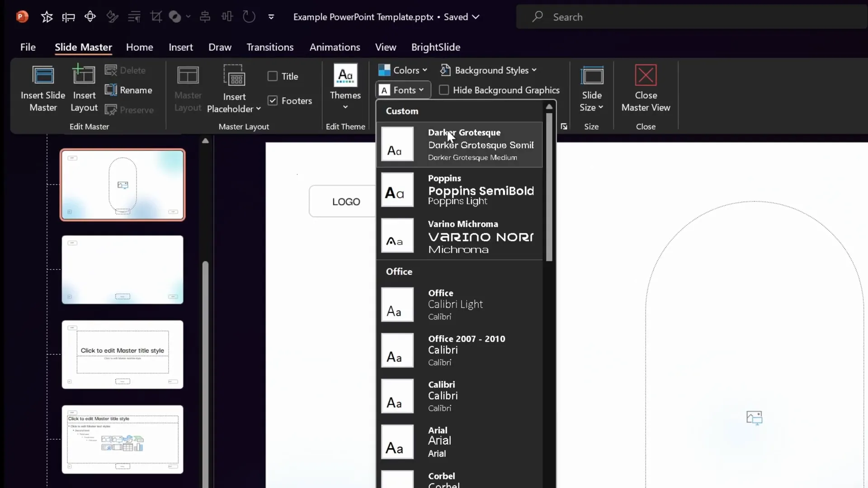This screenshot has width=868, height=488.
Task: Click the font list scroll up arrow
Action: pyautogui.click(x=549, y=107)
